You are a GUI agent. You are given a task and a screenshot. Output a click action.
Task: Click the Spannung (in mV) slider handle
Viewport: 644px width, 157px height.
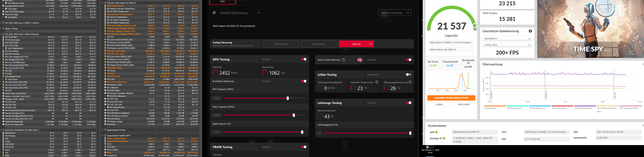(x=302, y=132)
